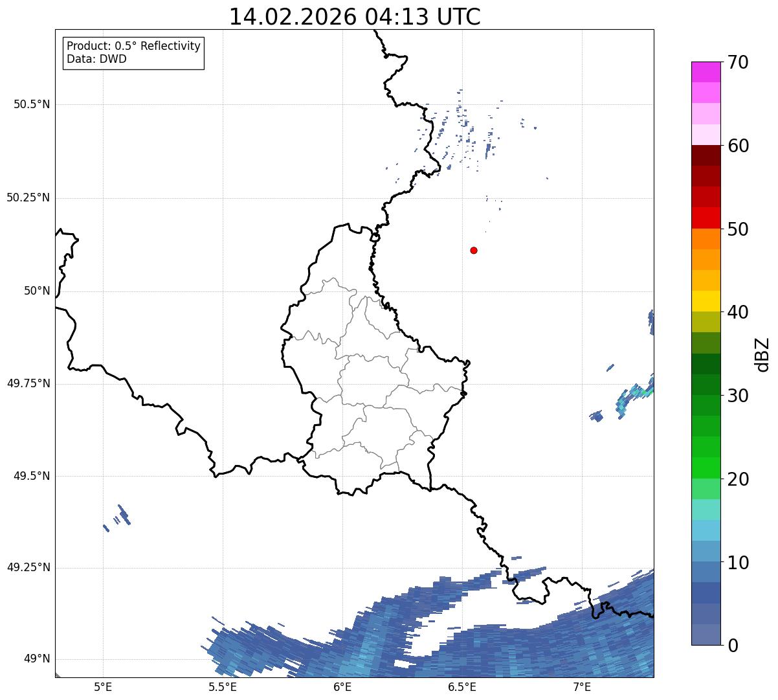
Task: Click the olive colorbar segment below 40
Action: coord(706,322)
